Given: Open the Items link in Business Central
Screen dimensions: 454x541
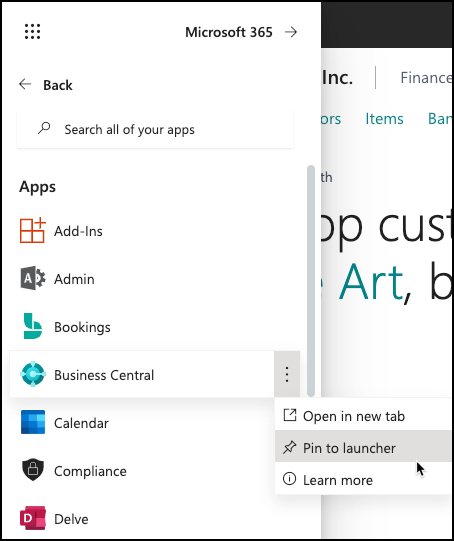Looking at the screenshot, I should coord(384,119).
